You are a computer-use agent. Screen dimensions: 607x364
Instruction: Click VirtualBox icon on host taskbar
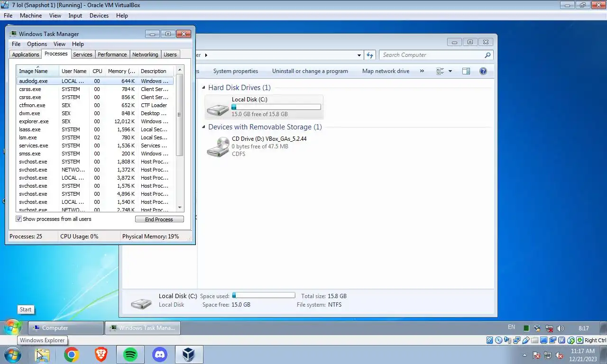point(189,355)
